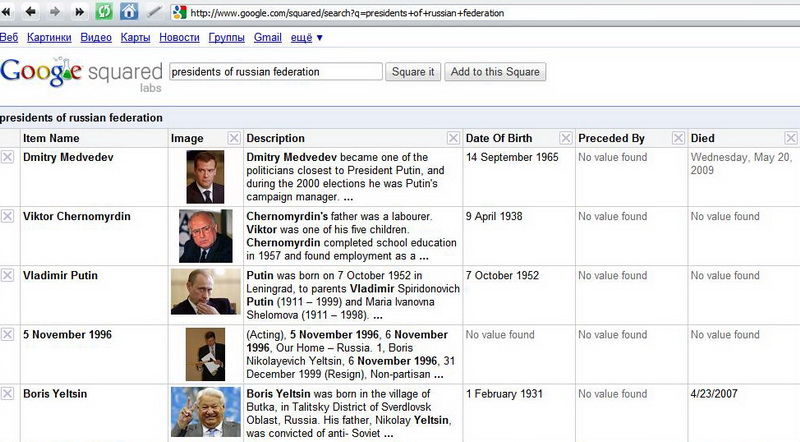Go to the browser home page icon
This screenshot has width=800, height=442.
[128, 12]
